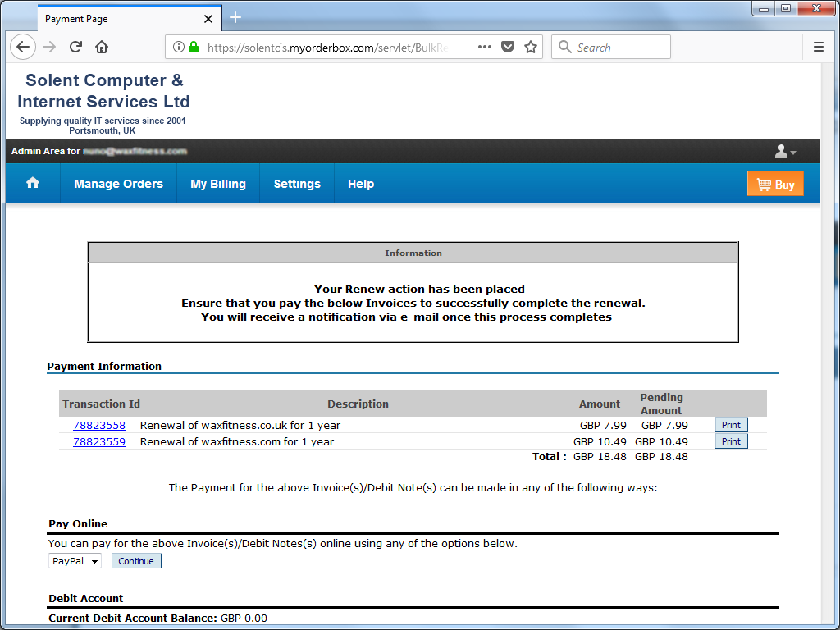Open the Firefox hamburger menu

[818, 47]
